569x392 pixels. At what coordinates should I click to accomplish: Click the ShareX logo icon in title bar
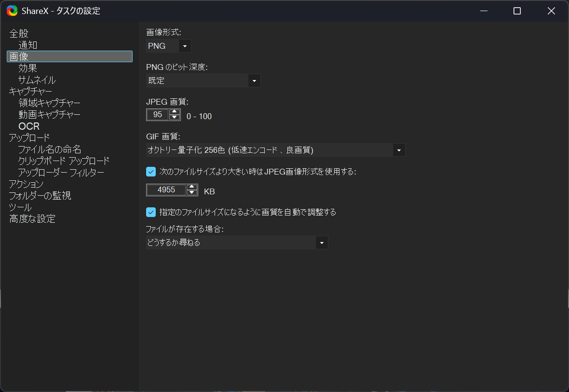click(12, 11)
